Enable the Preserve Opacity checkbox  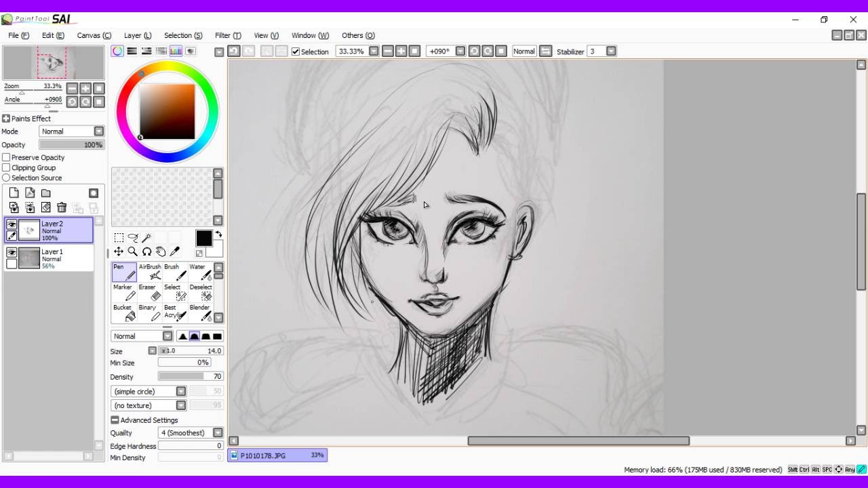click(x=6, y=157)
